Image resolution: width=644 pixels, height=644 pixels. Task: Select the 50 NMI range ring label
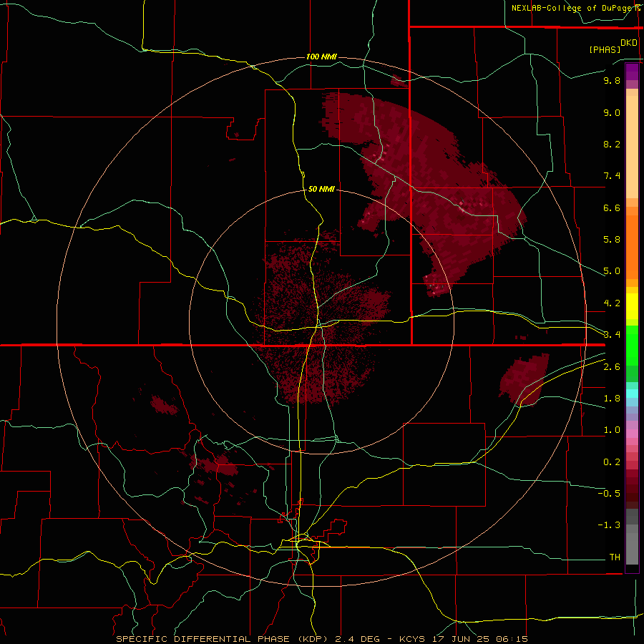point(321,189)
